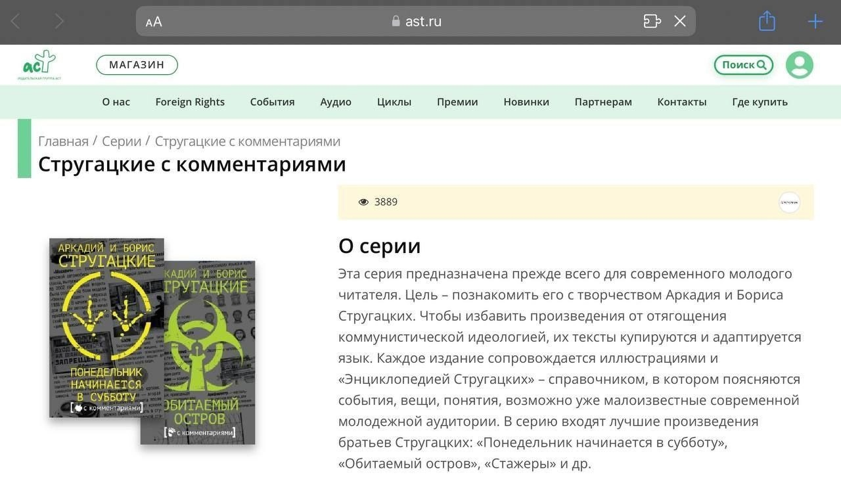Click the eye views icon
The width and height of the screenshot is (841, 504).
tap(363, 202)
